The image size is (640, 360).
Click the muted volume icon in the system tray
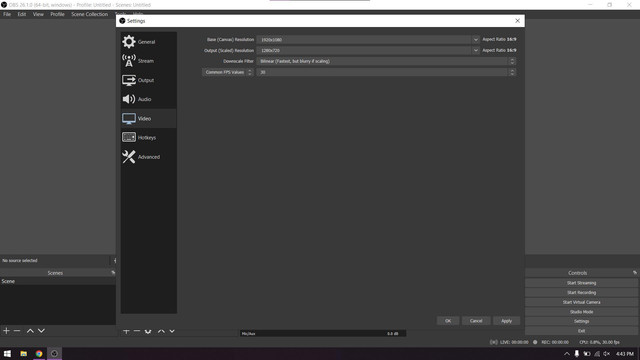(607, 353)
